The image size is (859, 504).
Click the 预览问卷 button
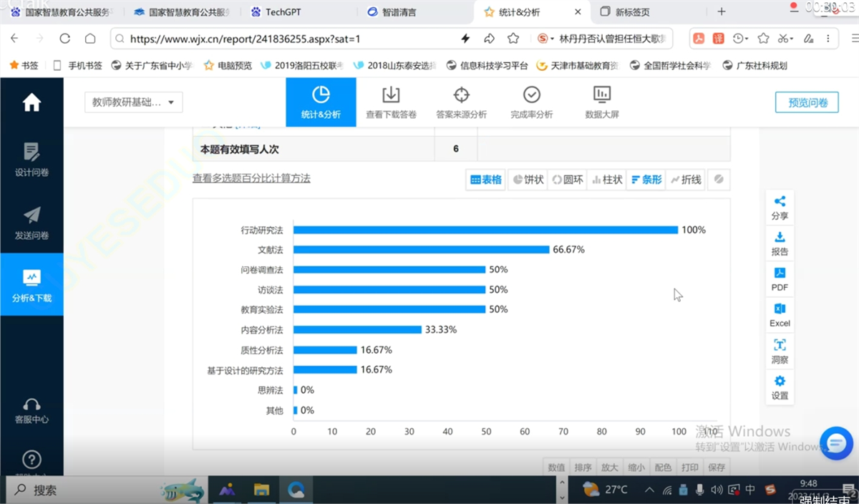[x=807, y=102]
